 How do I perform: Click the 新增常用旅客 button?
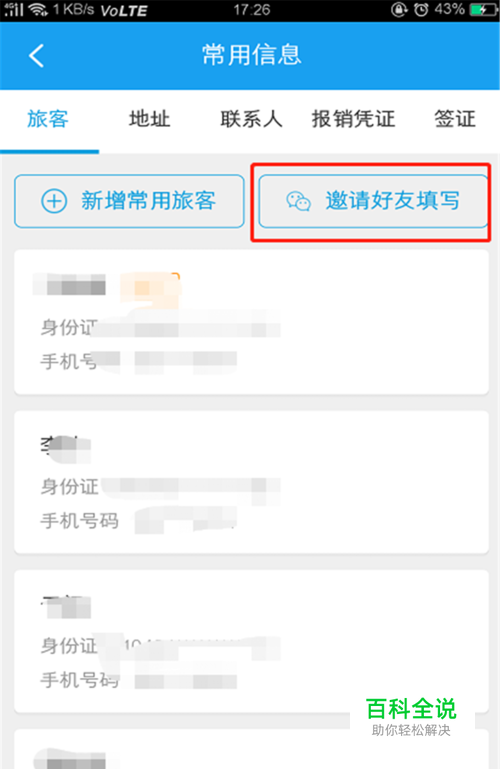pyautogui.click(x=129, y=201)
